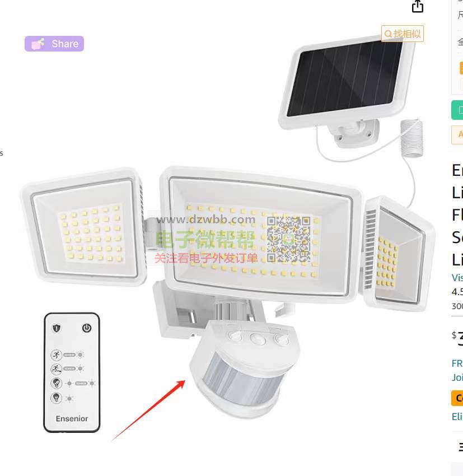Click the www.dzwbb.com watermark text
Viewport: 463px width, 476px height.
pos(206,219)
